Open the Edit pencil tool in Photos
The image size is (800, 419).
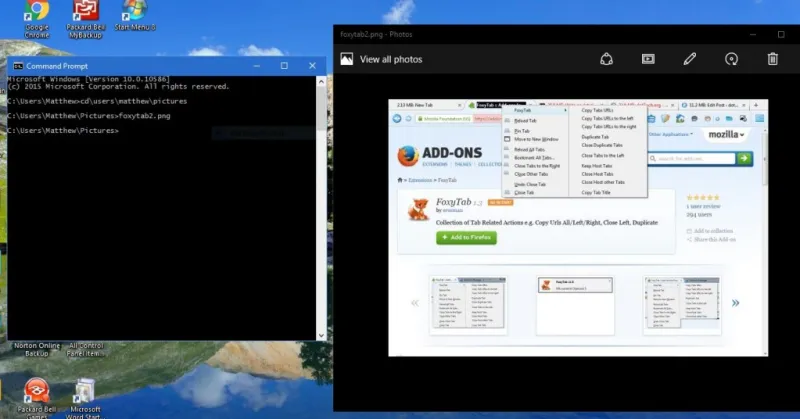tap(689, 59)
